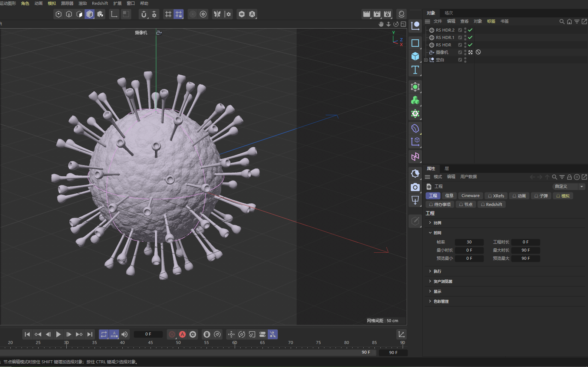
Task: Select Edges mode icon in top toolbar
Action: click(69, 14)
